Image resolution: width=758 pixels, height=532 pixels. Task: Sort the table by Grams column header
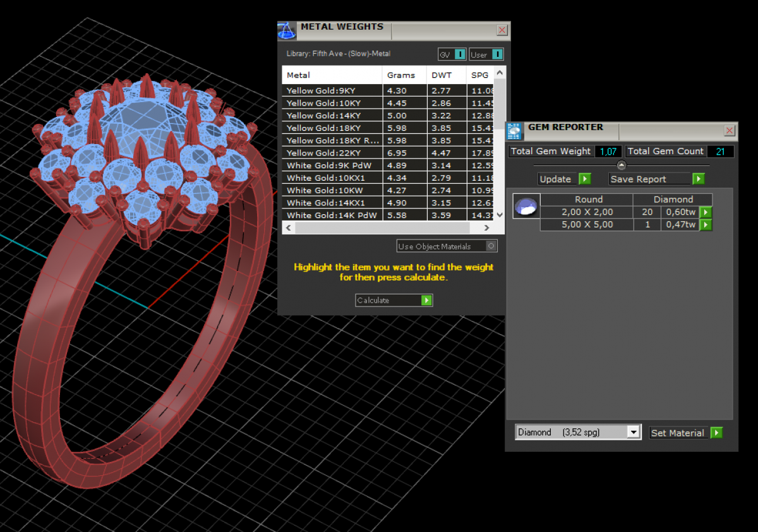point(401,75)
